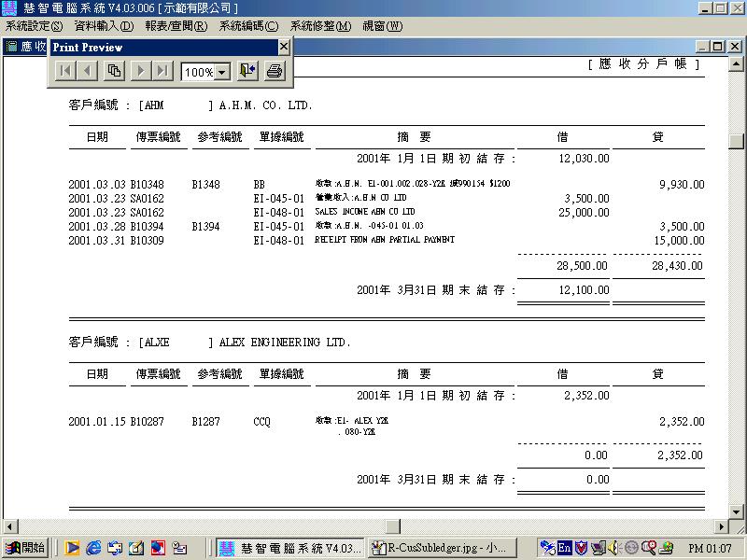Screen dimensions: 747x560
Task: Click the application icon in main title bar
Action: [9, 8]
